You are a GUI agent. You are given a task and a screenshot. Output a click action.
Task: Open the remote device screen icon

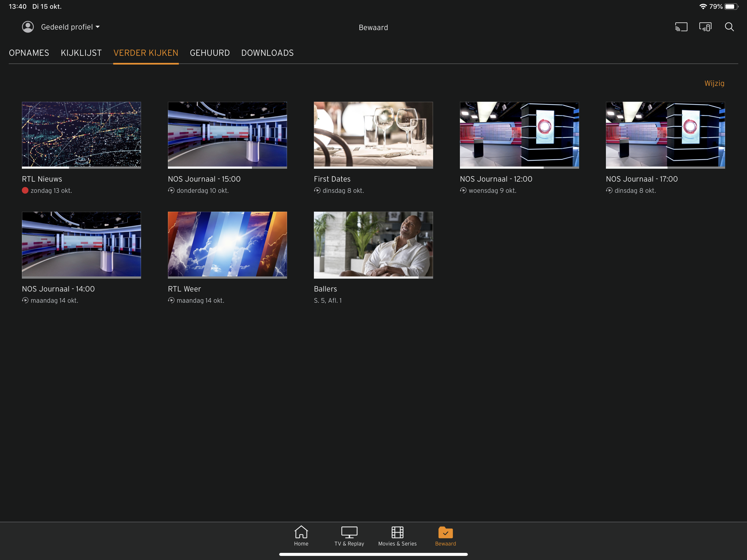[705, 27]
